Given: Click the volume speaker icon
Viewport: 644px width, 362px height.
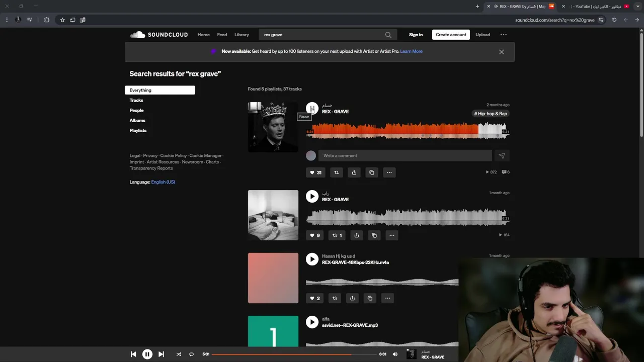Looking at the screenshot, I should click(395, 354).
